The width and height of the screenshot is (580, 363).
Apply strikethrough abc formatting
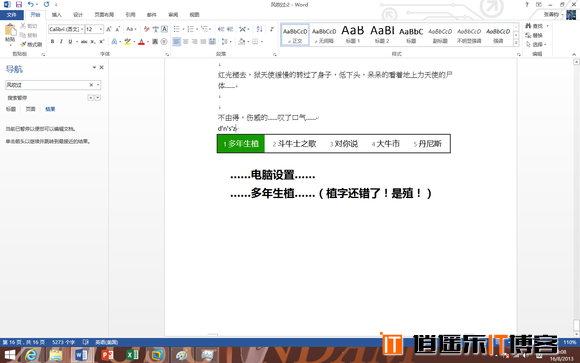coord(84,41)
